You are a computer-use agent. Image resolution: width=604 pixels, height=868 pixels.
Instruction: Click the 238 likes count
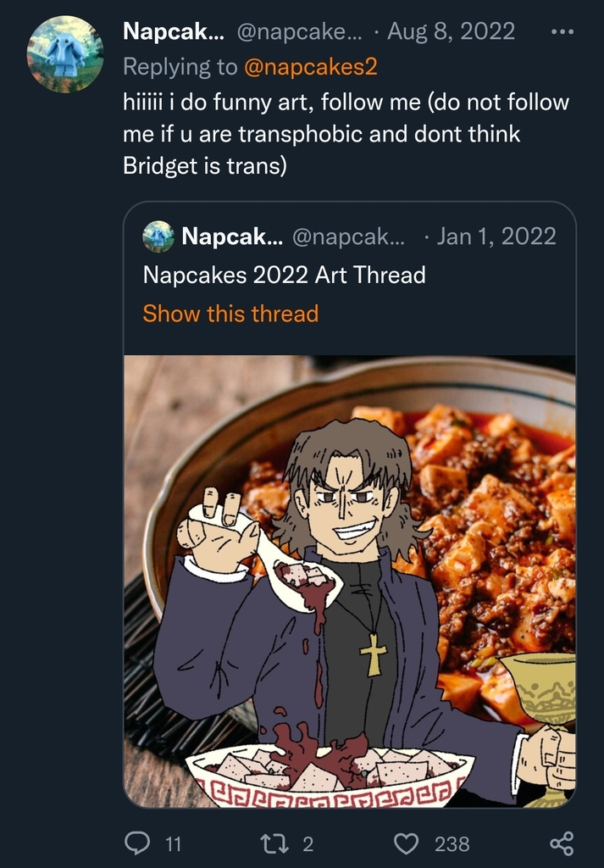click(452, 843)
